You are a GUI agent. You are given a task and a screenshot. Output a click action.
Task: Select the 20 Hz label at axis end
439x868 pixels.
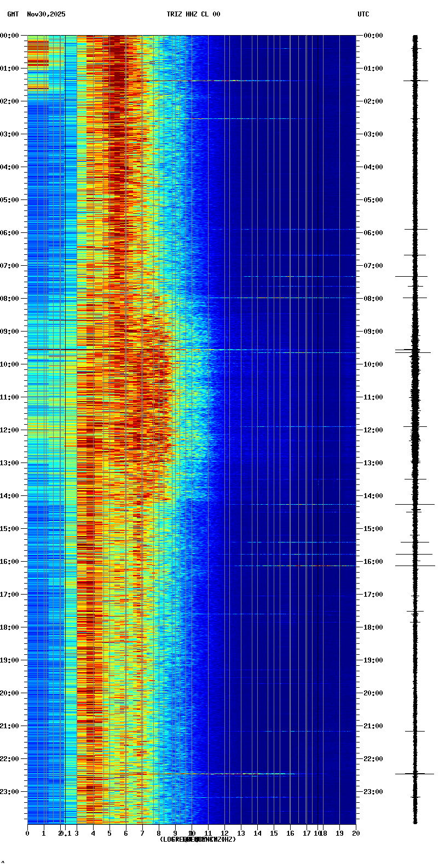coord(356,833)
